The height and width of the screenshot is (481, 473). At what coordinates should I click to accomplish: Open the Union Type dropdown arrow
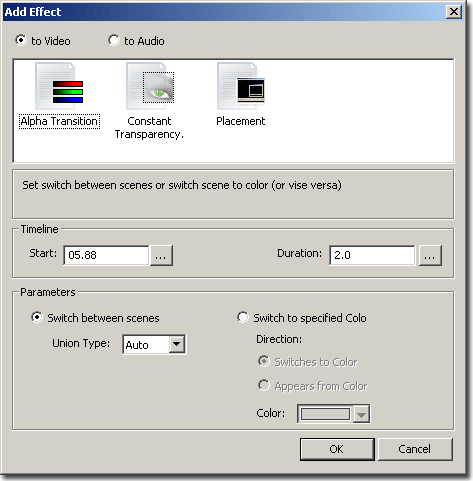coord(177,344)
